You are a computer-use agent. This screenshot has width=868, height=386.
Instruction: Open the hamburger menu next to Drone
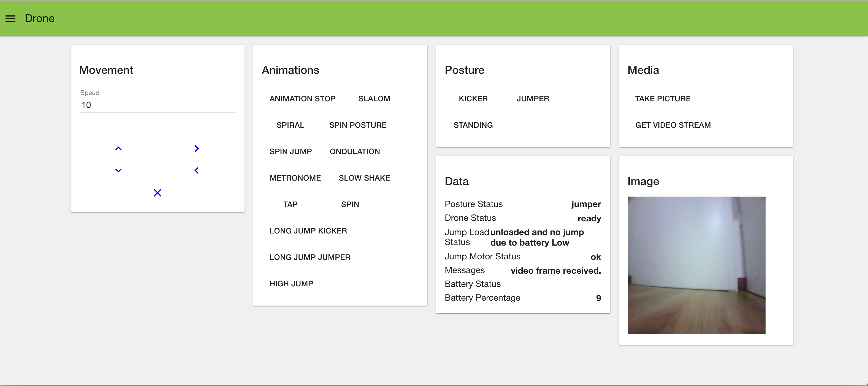(10, 18)
